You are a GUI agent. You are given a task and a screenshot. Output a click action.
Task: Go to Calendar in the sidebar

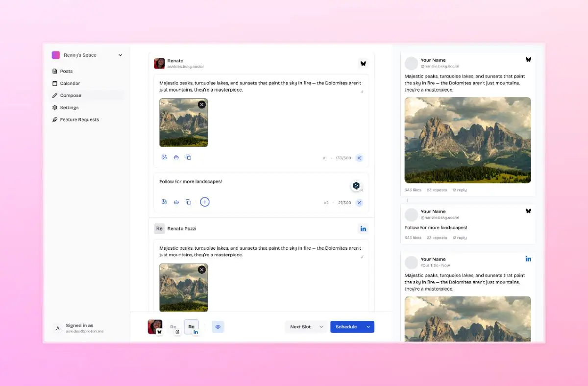tap(70, 83)
